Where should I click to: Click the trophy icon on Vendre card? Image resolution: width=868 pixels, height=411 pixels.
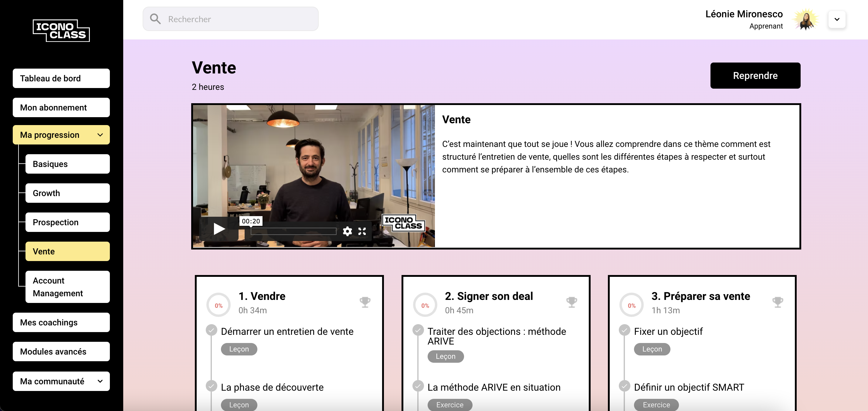[x=365, y=302]
